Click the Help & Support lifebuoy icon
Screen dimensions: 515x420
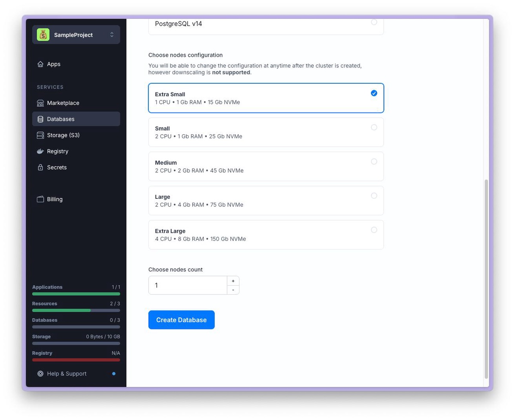coord(40,374)
